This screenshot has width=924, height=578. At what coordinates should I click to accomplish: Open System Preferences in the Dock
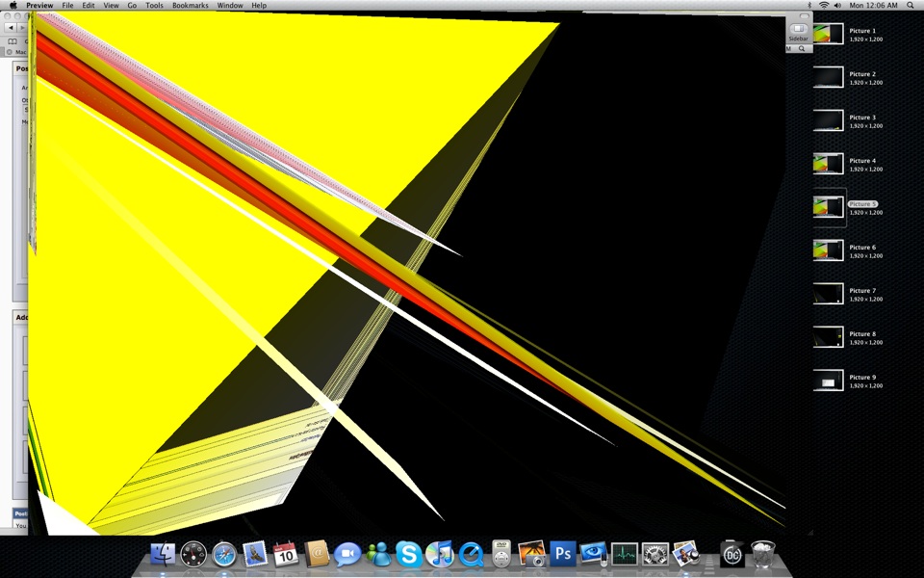click(654, 555)
